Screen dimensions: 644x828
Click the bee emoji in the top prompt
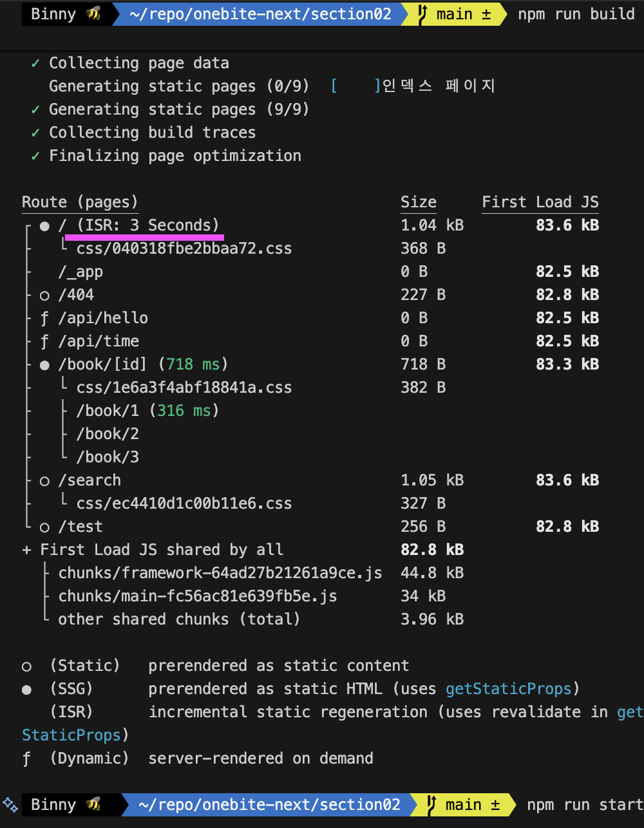click(94, 14)
